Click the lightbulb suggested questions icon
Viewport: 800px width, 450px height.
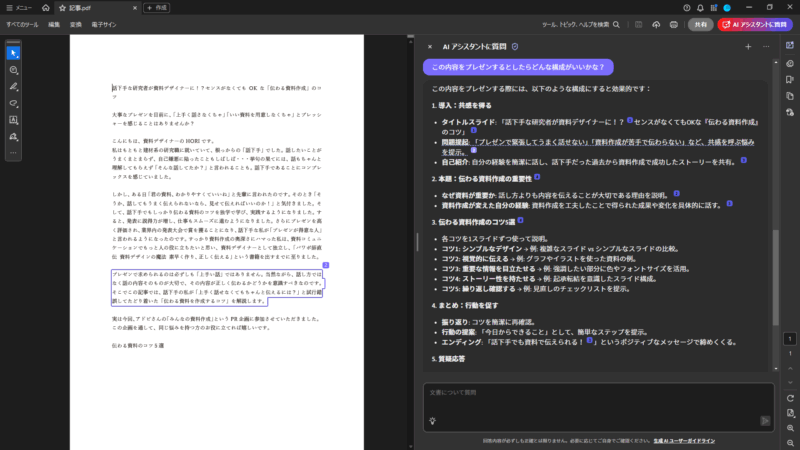coord(432,421)
